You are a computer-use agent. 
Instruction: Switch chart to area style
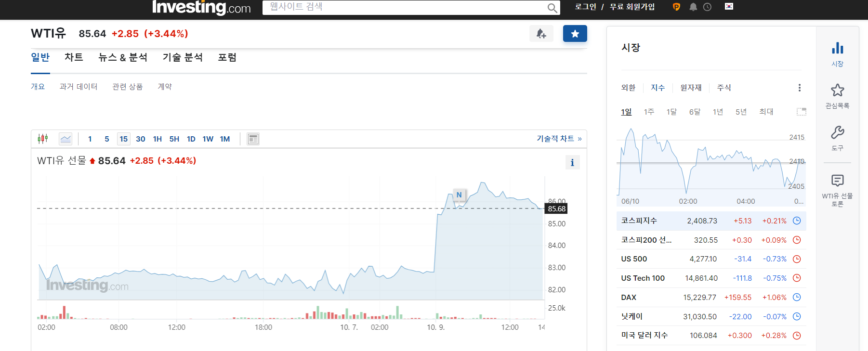pyautogui.click(x=66, y=139)
